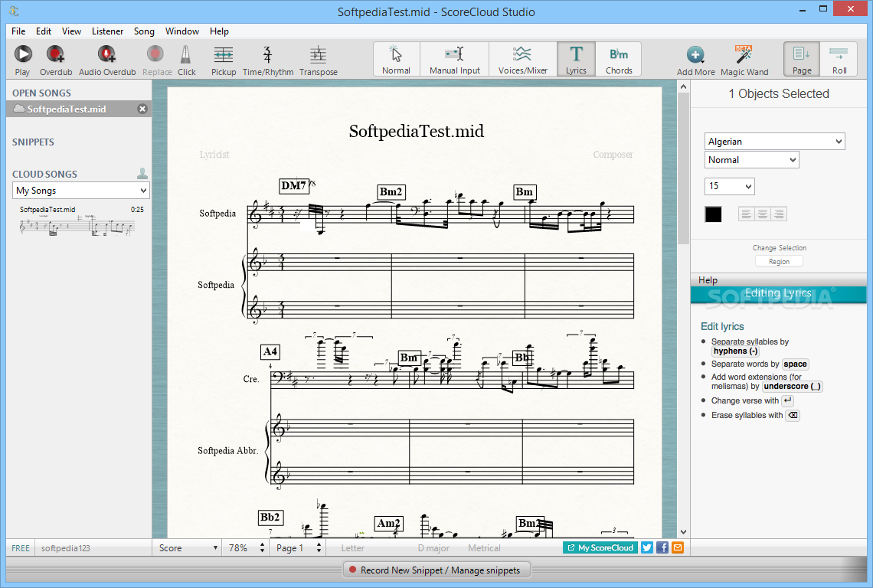873x588 pixels.
Task: Select the DM7 chord symbol
Action: [294, 185]
